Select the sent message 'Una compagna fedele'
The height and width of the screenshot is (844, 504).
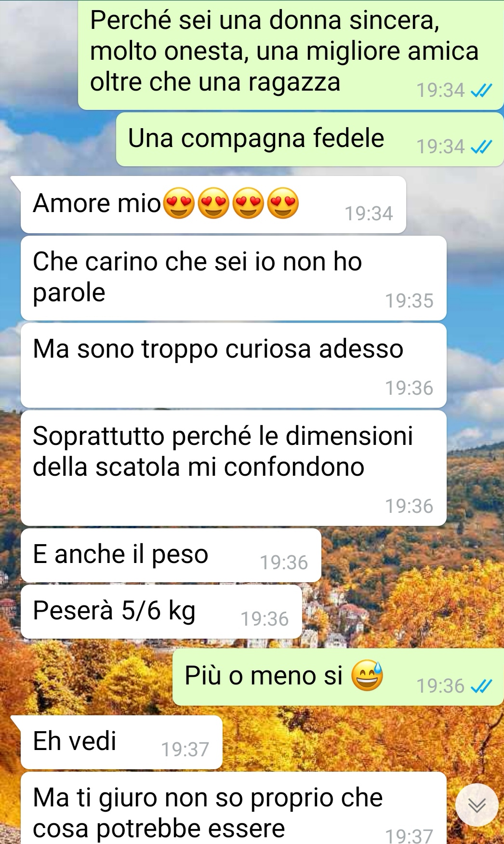coord(310,139)
